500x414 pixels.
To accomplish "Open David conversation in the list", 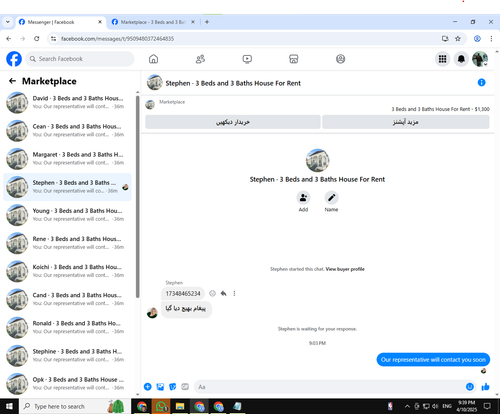I will coord(68,102).
